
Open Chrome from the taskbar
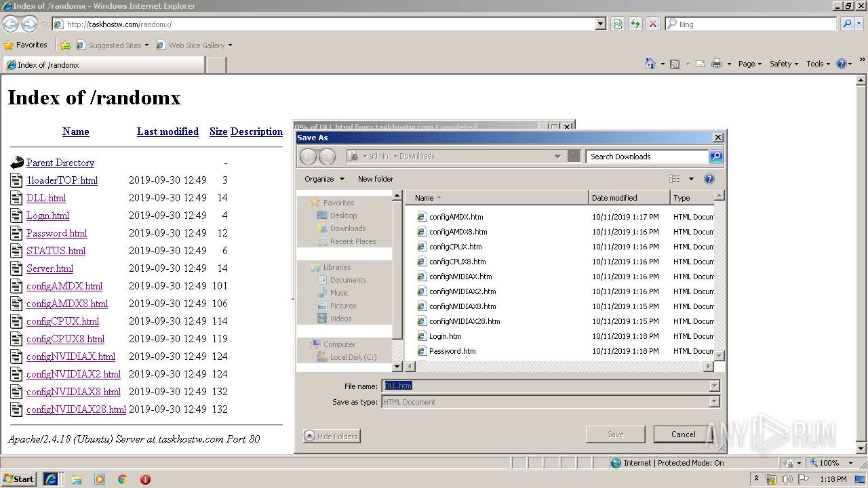[123, 479]
